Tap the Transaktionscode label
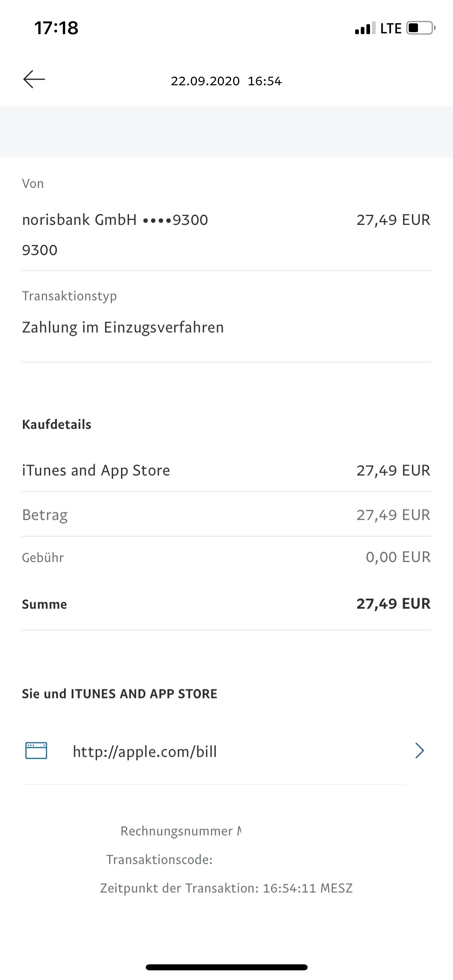 (159, 860)
